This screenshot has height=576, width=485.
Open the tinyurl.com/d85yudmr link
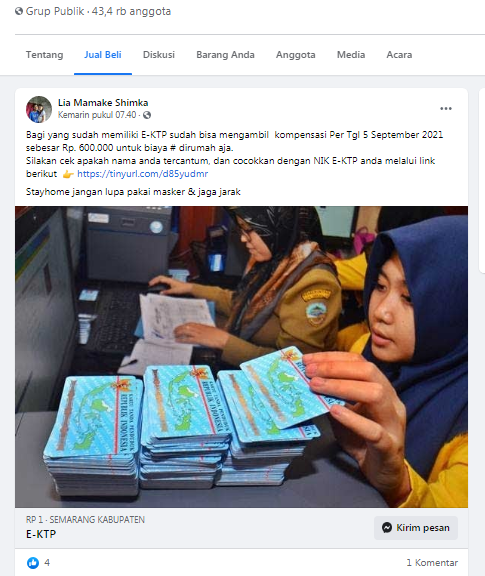point(143,174)
